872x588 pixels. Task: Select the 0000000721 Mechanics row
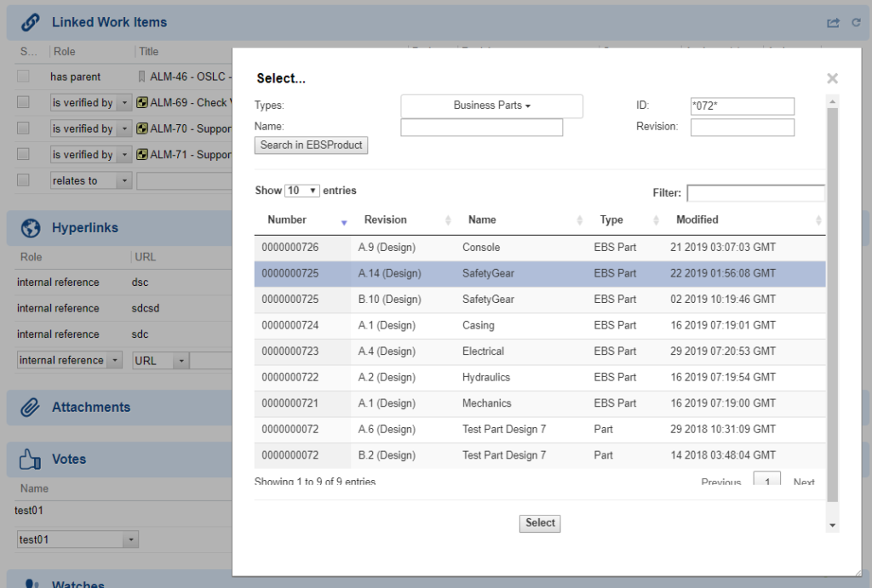(x=539, y=403)
